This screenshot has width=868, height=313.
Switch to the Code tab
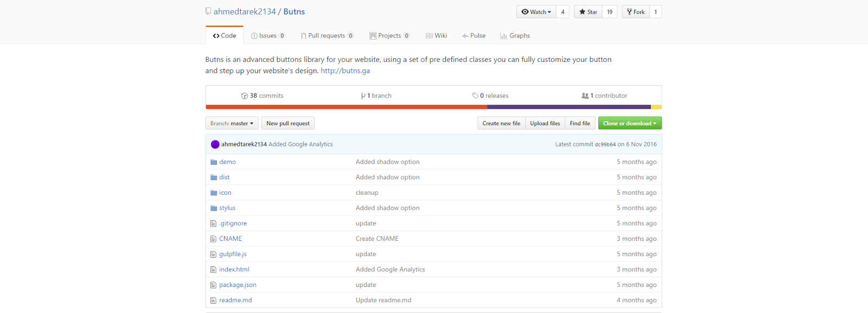(225, 35)
